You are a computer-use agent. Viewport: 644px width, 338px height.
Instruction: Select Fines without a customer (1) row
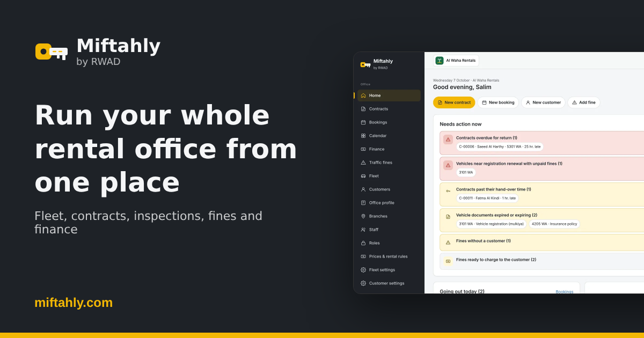542,243
